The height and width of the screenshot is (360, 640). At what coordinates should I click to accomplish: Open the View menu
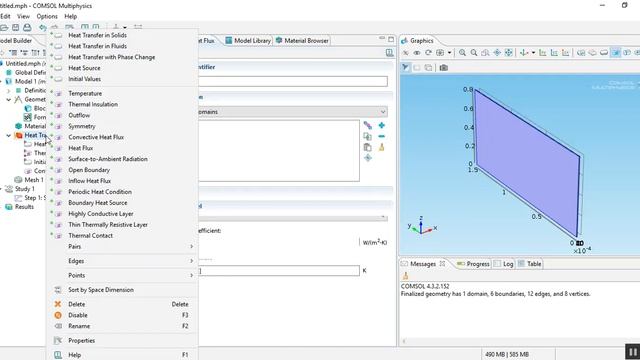(x=23, y=16)
